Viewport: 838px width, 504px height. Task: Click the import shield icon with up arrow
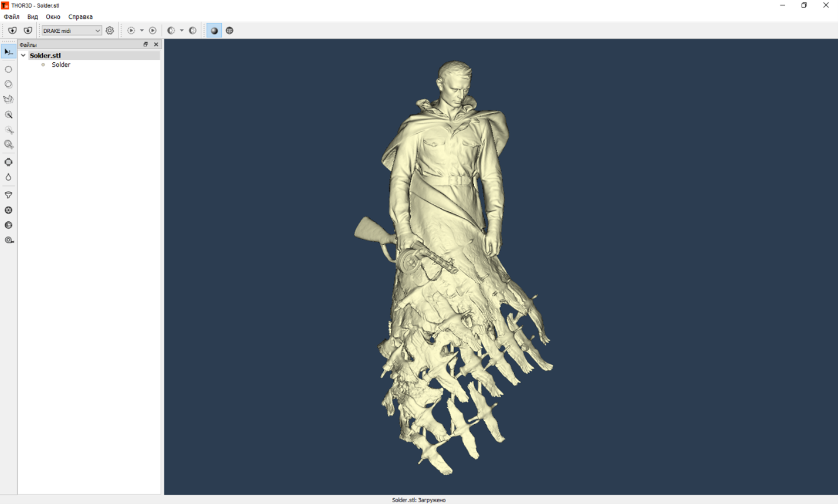12,31
